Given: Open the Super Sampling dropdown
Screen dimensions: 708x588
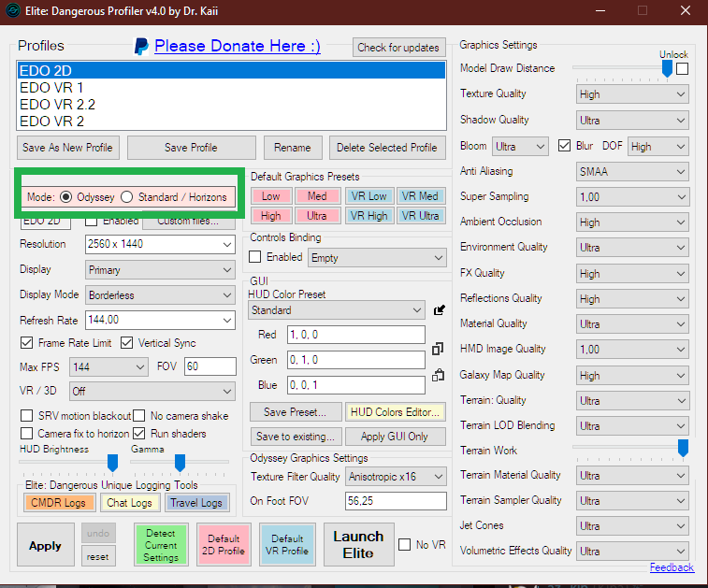Looking at the screenshot, I should [632, 197].
